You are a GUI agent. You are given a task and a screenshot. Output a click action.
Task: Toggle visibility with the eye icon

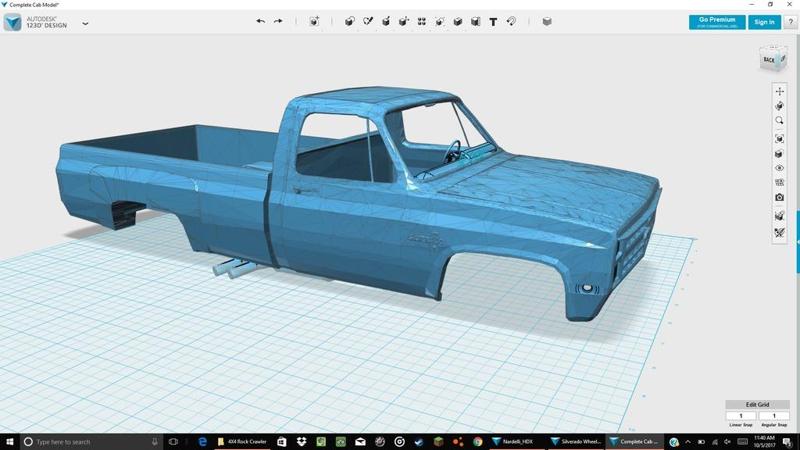780,168
